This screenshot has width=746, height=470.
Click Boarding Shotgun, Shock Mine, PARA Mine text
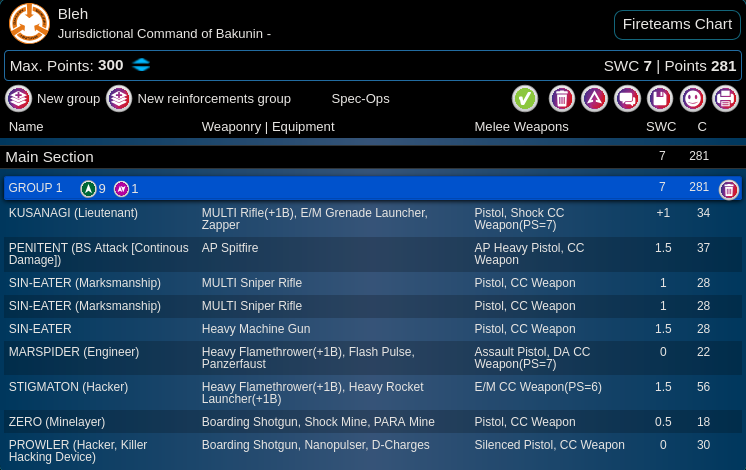click(318, 422)
